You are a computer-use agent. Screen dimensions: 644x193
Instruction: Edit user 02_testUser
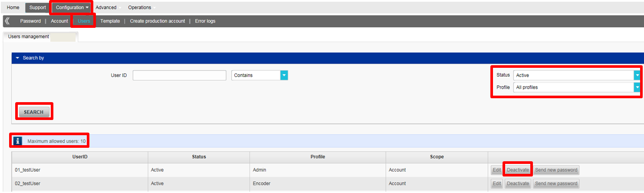(497, 183)
